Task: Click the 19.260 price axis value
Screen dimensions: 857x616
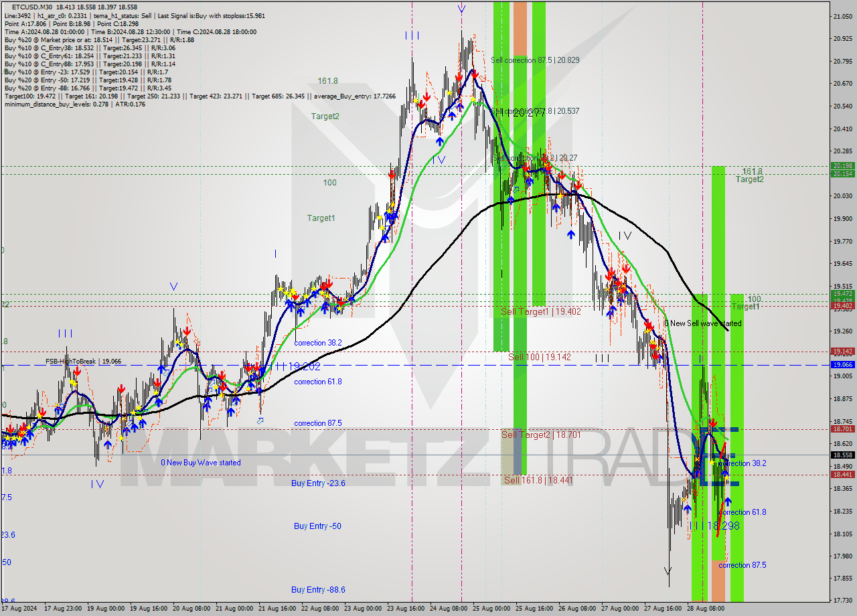Action: click(x=842, y=331)
